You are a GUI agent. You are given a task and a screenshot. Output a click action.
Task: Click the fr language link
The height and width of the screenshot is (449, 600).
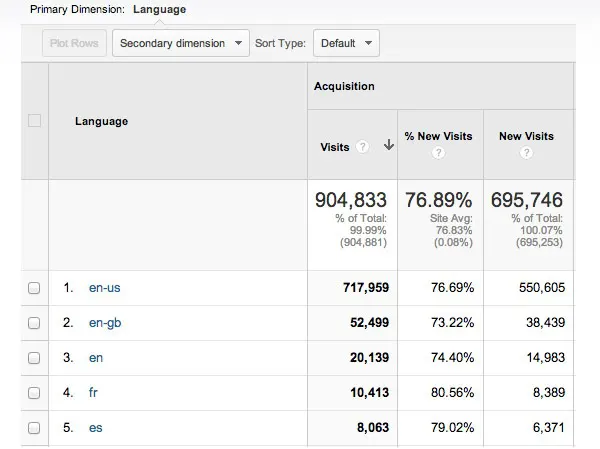pos(93,393)
